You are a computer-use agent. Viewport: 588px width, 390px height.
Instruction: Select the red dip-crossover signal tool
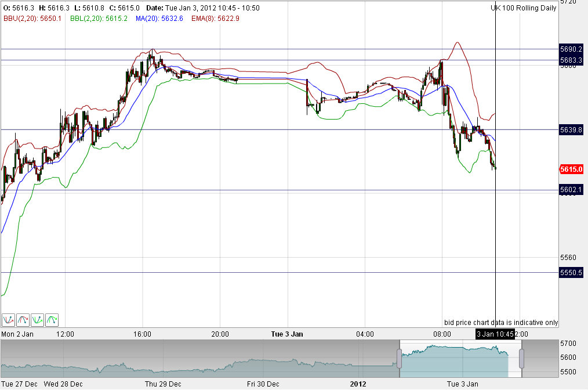[x=8, y=320]
